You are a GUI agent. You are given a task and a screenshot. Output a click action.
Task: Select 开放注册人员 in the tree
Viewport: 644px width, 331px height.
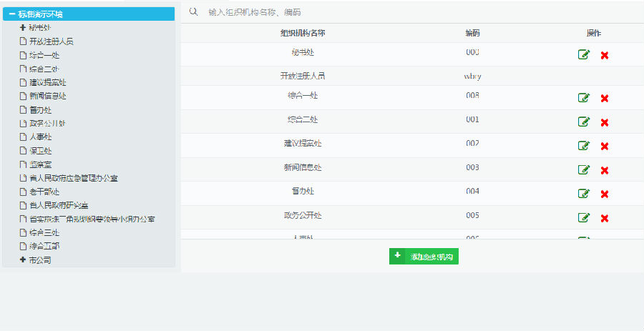[51, 41]
